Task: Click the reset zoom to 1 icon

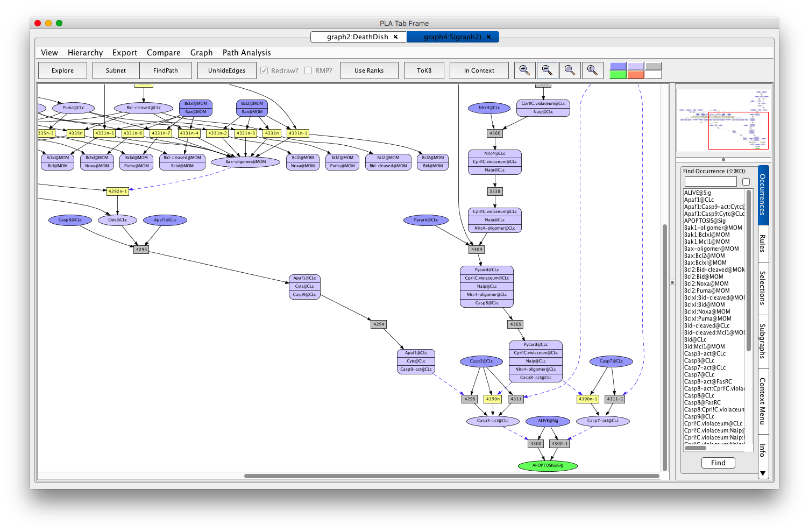Action: 592,70
